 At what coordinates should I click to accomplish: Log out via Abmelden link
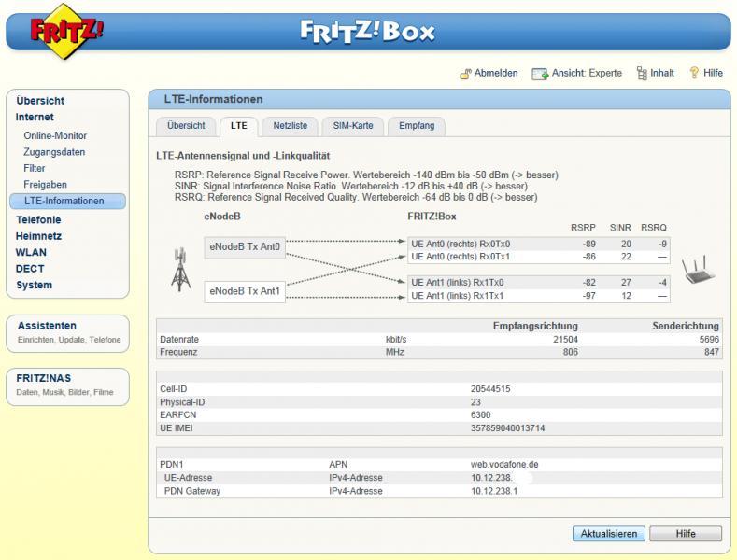[496, 73]
